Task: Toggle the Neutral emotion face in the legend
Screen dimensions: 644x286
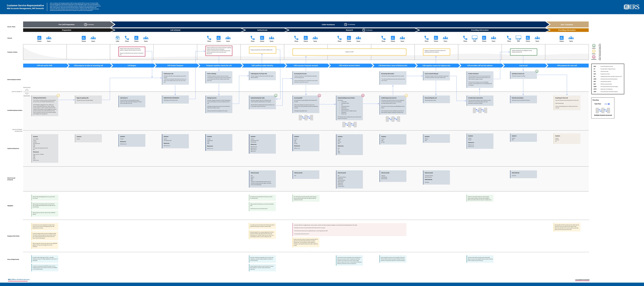Action: click(594, 51)
